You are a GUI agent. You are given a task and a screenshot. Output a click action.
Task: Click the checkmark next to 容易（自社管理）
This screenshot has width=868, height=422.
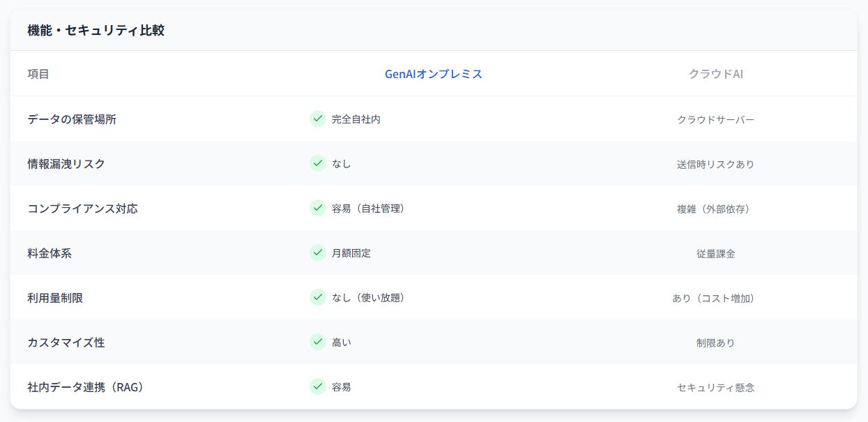tap(318, 208)
